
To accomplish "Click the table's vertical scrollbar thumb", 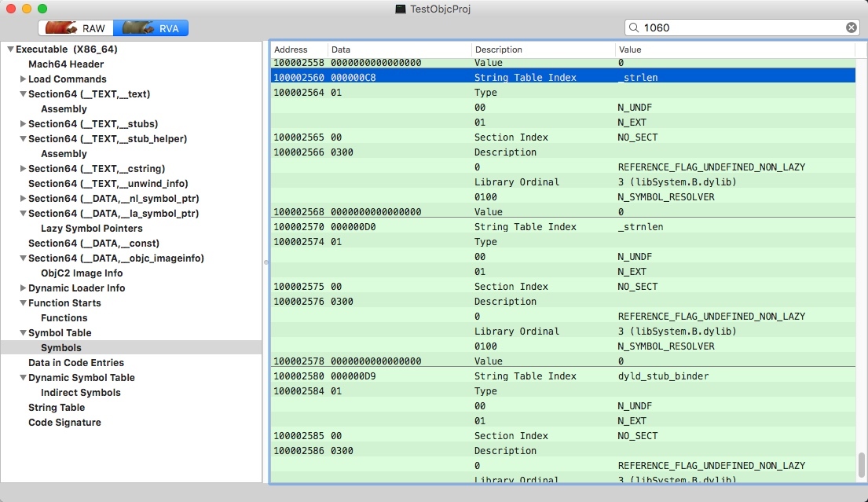I will coord(862,466).
